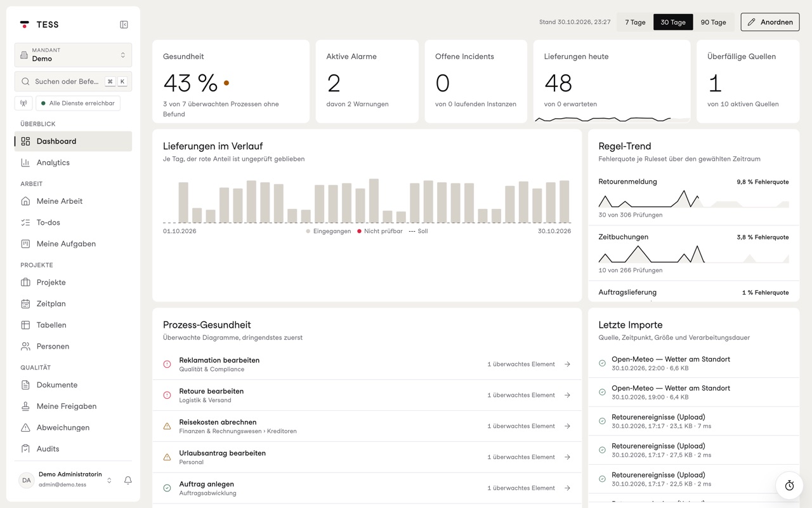Viewport: 812px width, 508px height.
Task: Click the timer icon at bottom right
Action: click(789, 486)
